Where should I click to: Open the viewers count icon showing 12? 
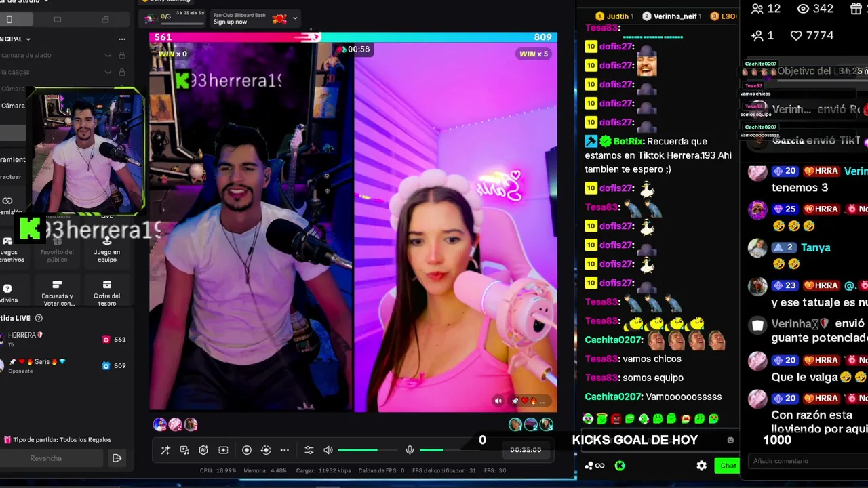pyautogui.click(x=757, y=9)
